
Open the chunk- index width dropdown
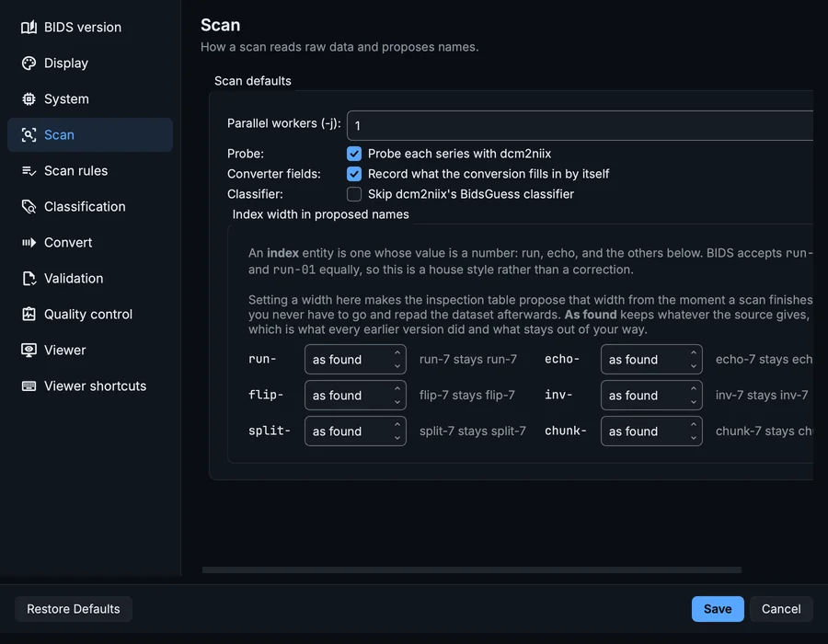(651, 431)
